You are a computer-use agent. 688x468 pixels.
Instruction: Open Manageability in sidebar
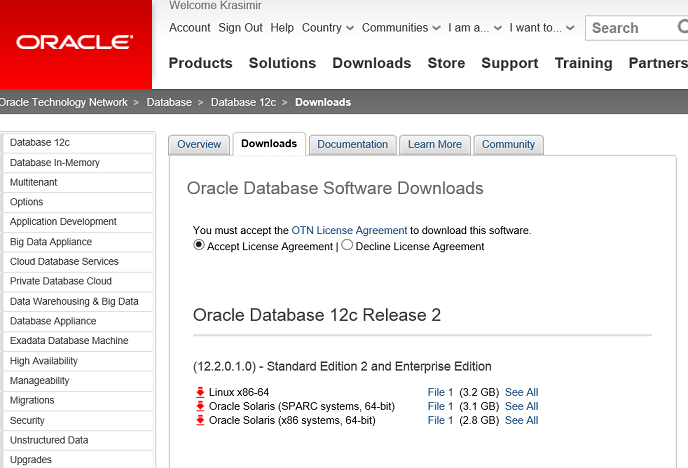click(78, 381)
